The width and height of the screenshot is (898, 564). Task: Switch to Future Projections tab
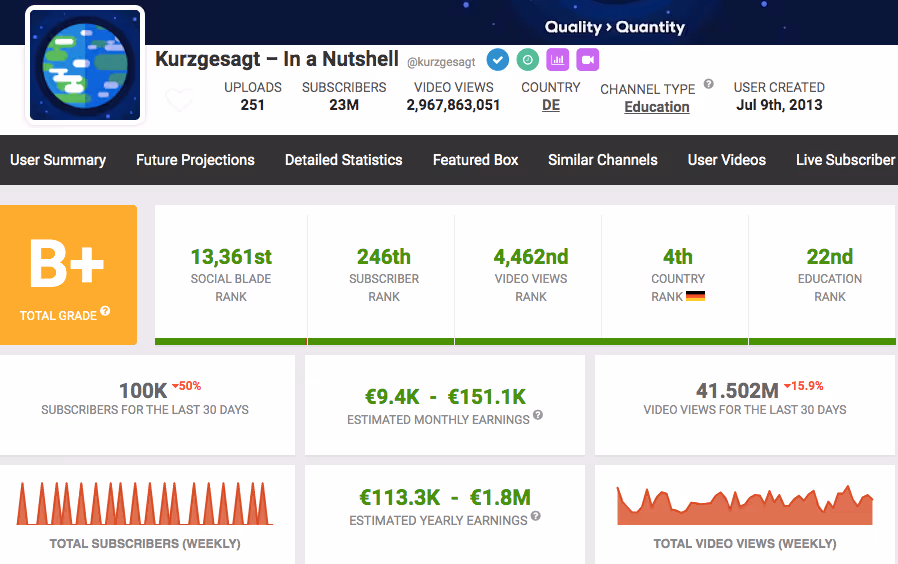pyautogui.click(x=195, y=160)
